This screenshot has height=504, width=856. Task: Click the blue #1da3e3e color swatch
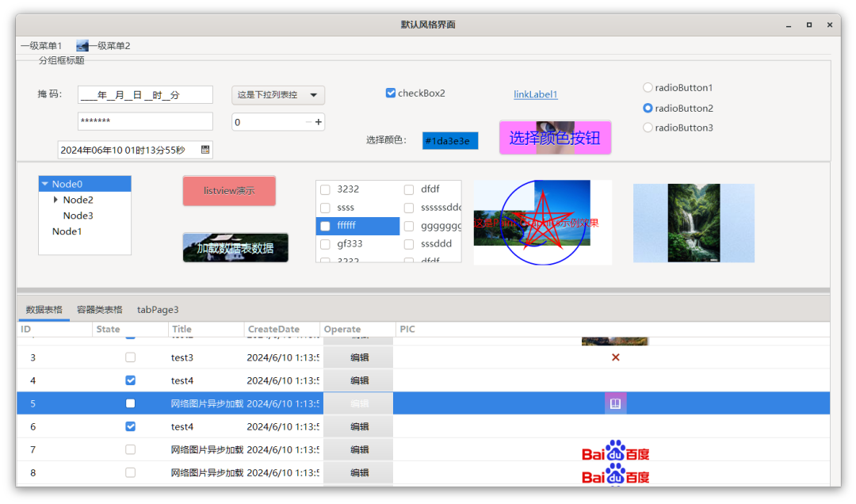pyautogui.click(x=450, y=141)
